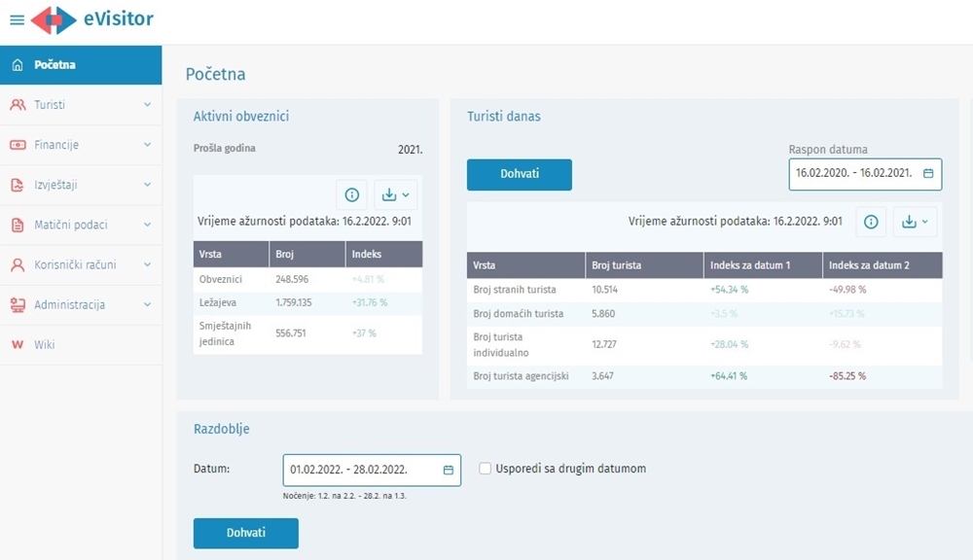
Task: Click the Financije sidebar icon
Action: coord(18,145)
